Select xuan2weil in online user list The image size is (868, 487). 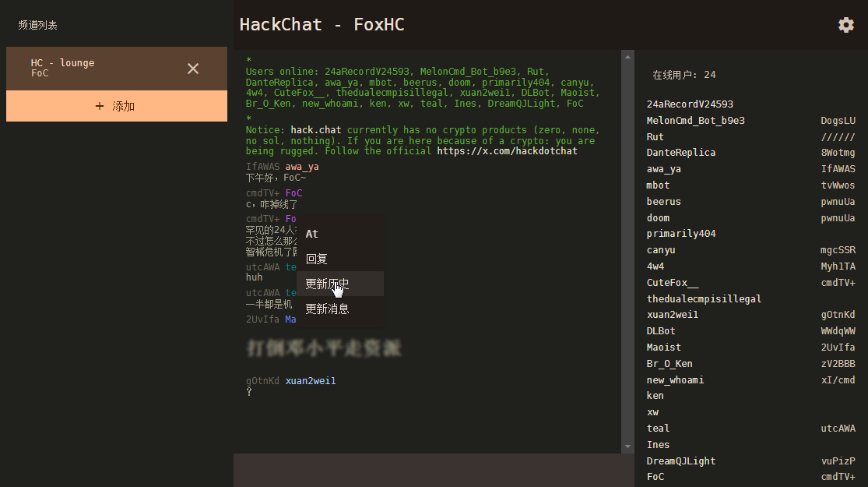pos(672,315)
